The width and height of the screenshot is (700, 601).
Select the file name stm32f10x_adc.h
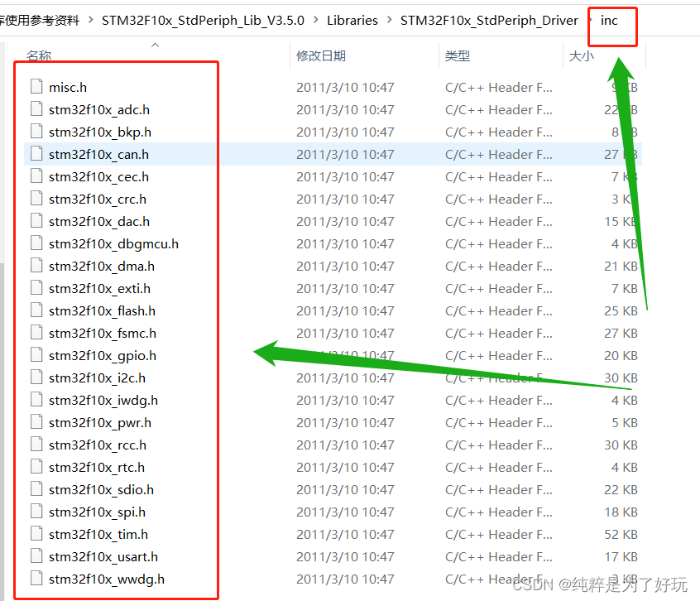[x=99, y=110]
